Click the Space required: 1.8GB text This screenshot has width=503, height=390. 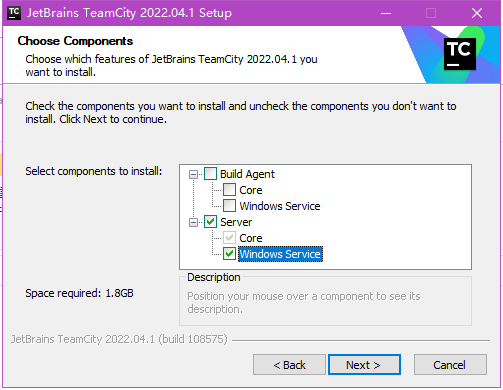79,293
